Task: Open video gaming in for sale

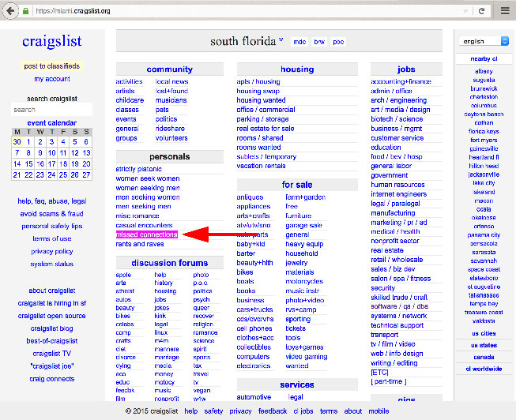Action: 307,357
